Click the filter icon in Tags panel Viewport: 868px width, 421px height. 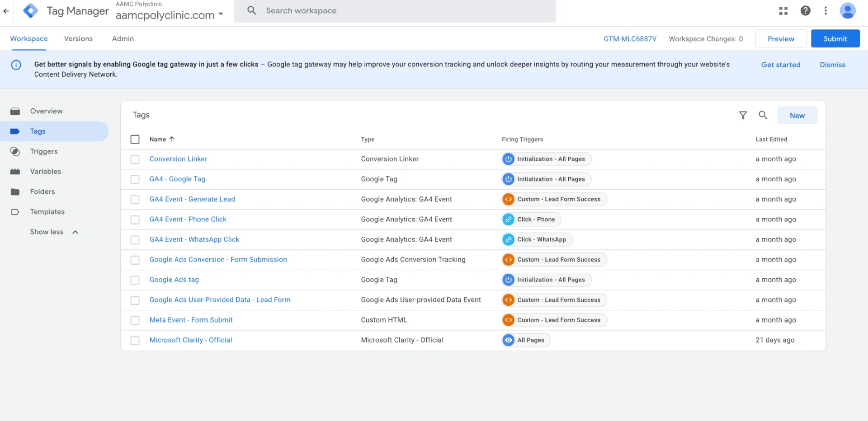click(743, 115)
